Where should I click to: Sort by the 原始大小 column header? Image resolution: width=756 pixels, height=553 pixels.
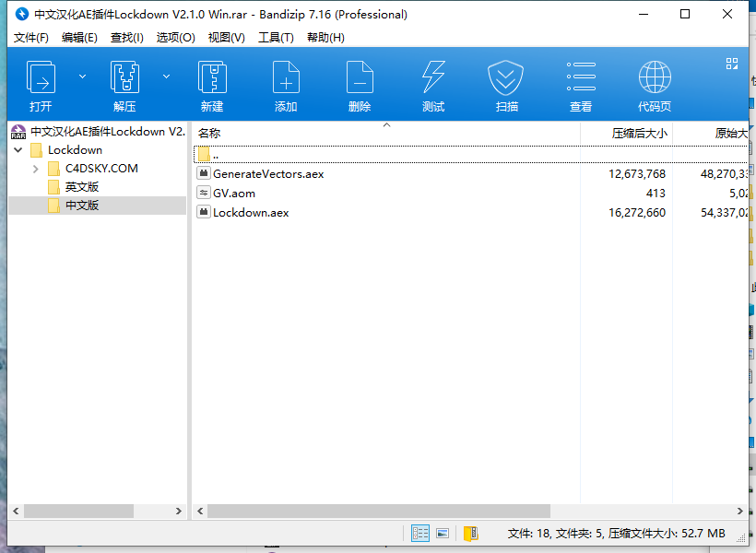[x=710, y=133]
